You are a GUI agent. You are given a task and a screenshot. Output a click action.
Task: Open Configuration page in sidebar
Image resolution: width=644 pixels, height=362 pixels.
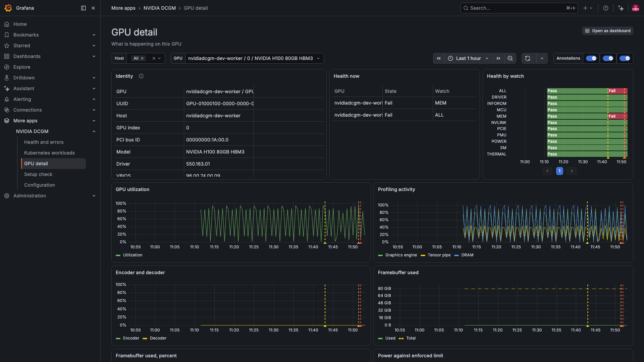point(39,185)
